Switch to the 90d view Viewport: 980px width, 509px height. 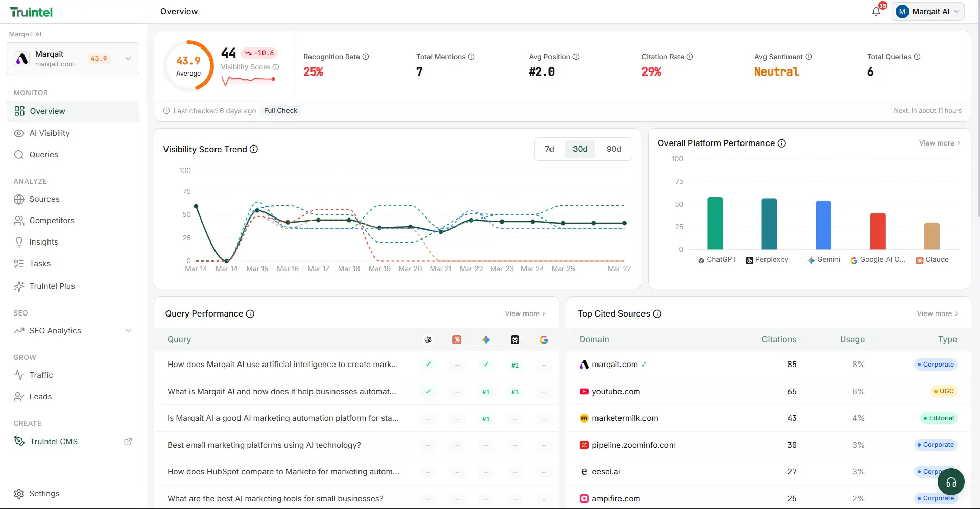(x=613, y=149)
